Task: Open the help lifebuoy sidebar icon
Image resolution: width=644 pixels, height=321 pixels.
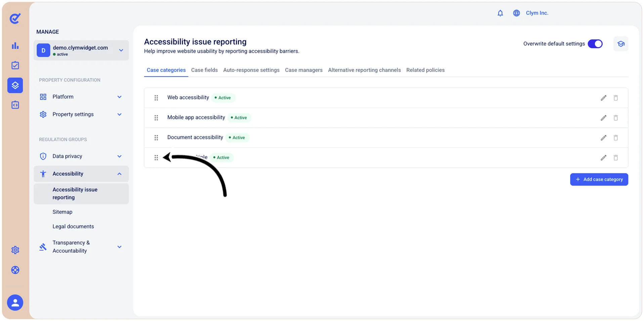Action: click(15, 270)
